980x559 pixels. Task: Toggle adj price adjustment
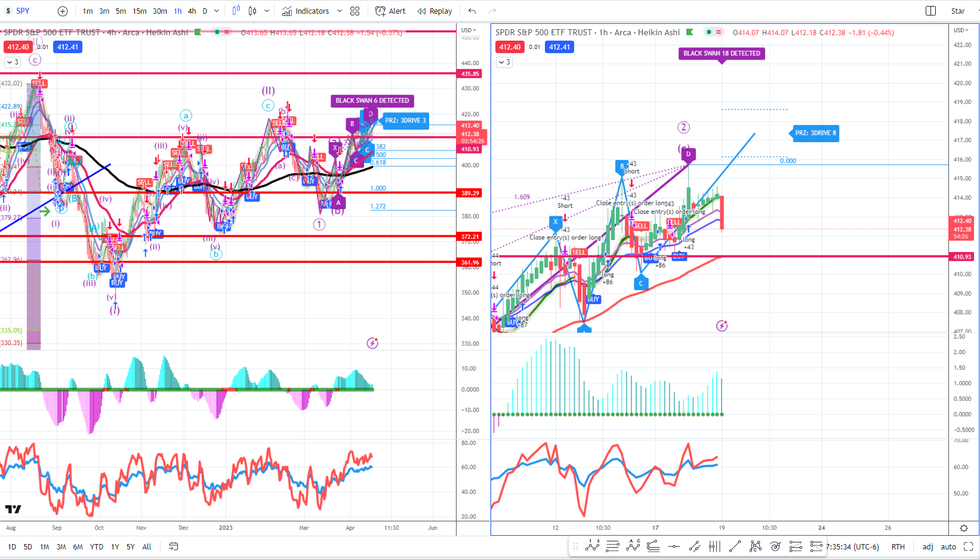tap(927, 546)
